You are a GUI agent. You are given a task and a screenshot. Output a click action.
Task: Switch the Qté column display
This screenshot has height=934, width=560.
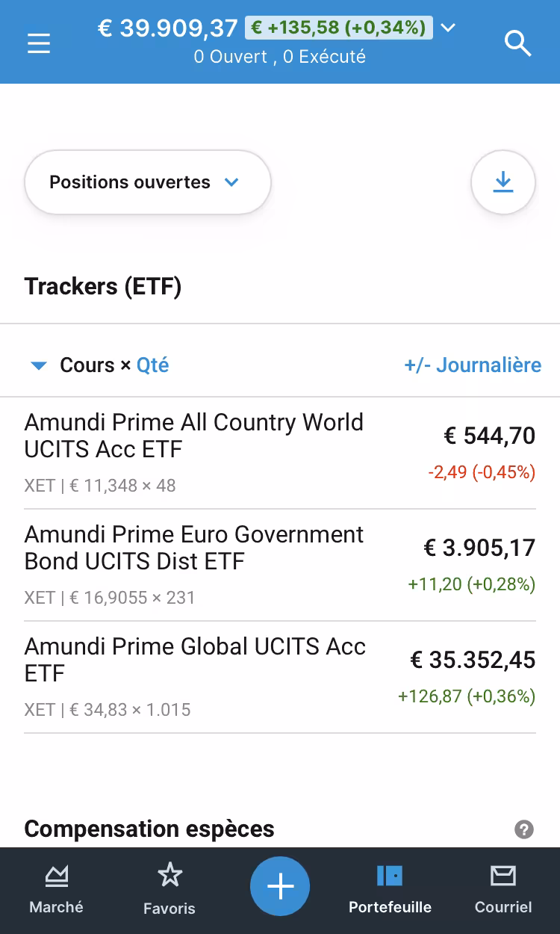(152, 365)
